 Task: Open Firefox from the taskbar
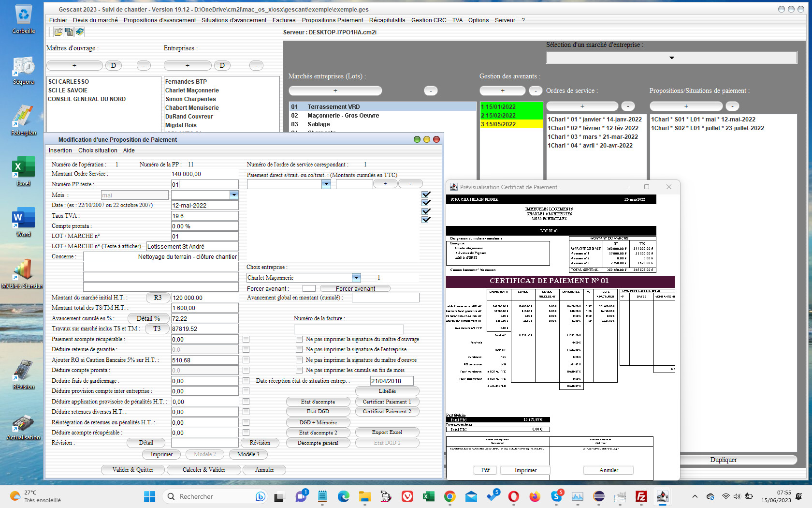(x=535, y=496)
